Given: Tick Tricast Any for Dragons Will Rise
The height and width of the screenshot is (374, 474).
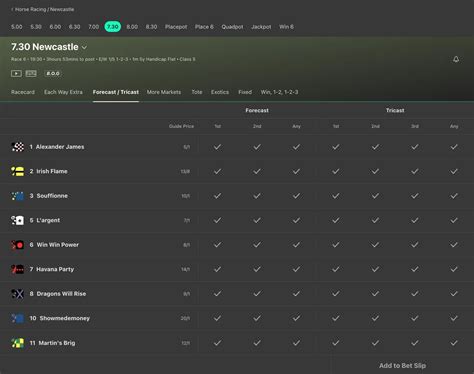Looking at the screenshot, I should (x=454, y=294).
